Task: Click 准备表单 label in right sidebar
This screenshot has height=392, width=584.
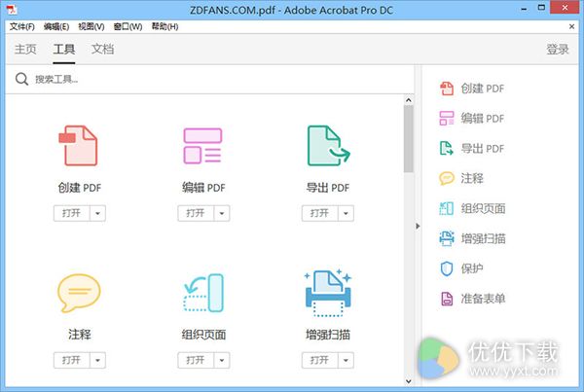Action: tap(483, 299)
